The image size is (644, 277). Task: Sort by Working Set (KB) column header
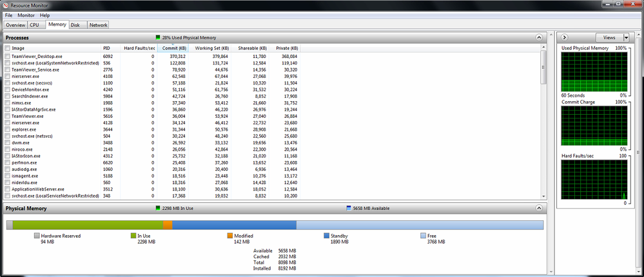pyautogui.click(x=210, y=48)
